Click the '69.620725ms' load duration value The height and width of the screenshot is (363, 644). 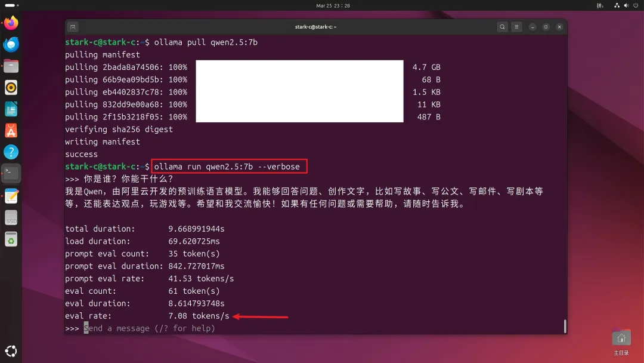pos(194,241)
